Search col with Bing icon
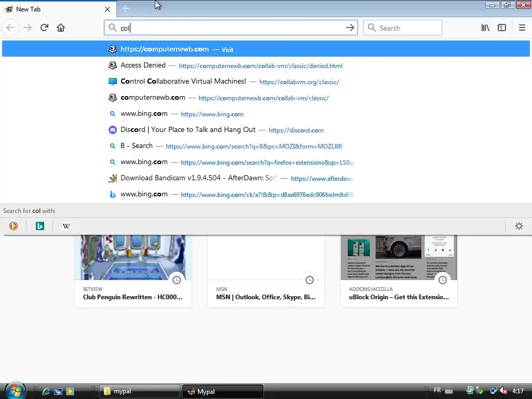This screenshot has width=532, height=399. point(39,226)
